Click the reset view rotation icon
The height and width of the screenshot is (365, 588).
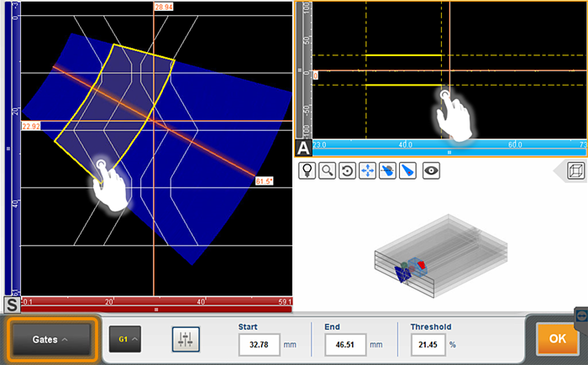point(347,170)
